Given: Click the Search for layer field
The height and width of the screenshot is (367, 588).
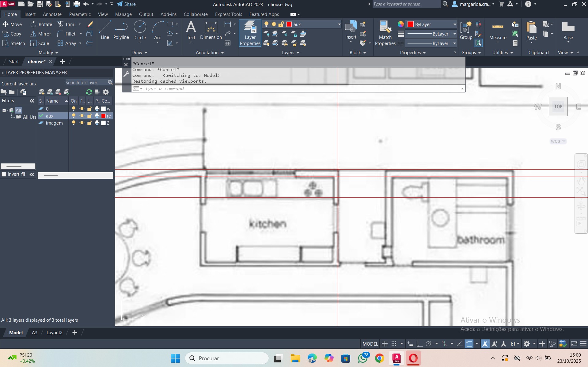Looking at the screenshot, I should (x=86, y=83).
